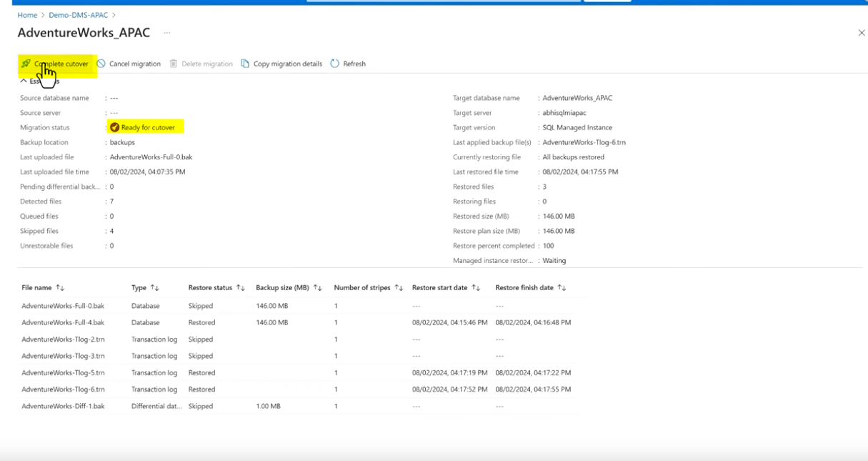Click the Ready for cutover status icon
Screen dimensions: 868x461
(114, 127)
